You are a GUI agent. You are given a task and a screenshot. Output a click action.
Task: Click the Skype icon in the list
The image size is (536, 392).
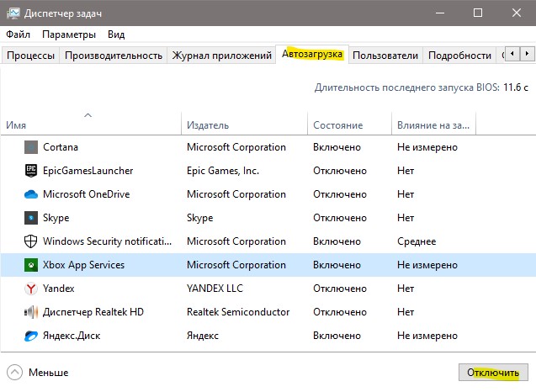pos(31,218)
